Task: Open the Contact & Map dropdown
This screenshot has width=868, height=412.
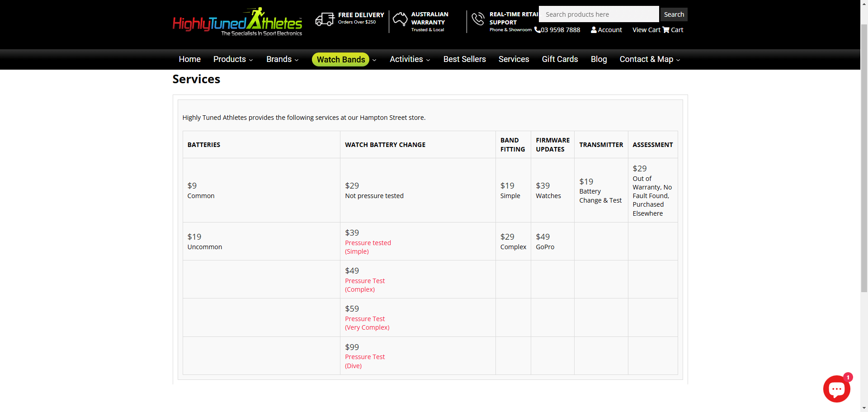Action: 650,59
